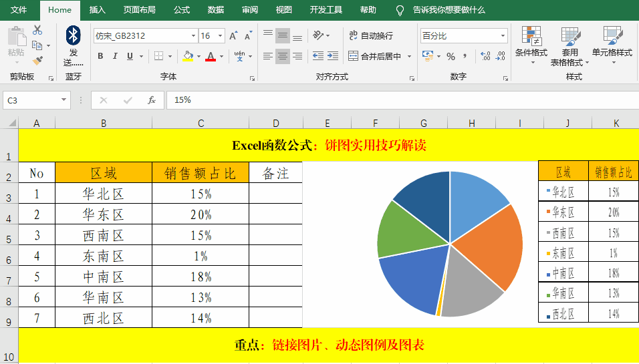Expand the Name Box dropdown arrow
Image resolution: width=639 pixels, height=364 pixels.
(x=63, y=100)
